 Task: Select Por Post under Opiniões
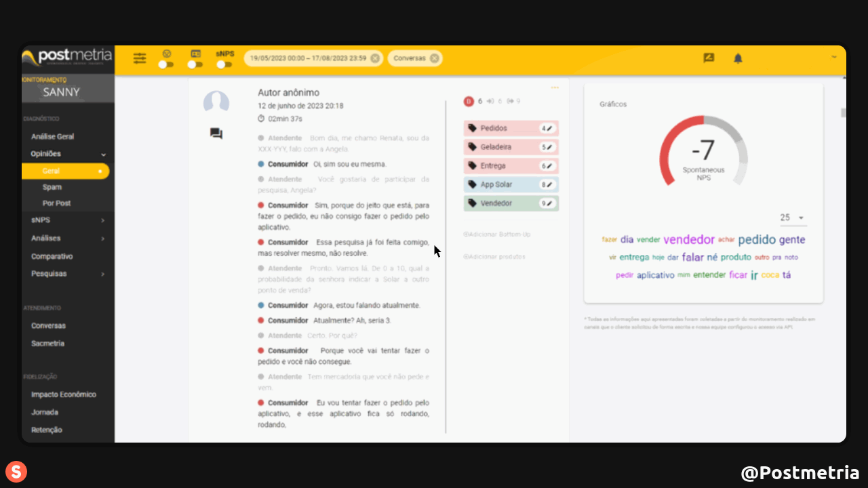56,203
